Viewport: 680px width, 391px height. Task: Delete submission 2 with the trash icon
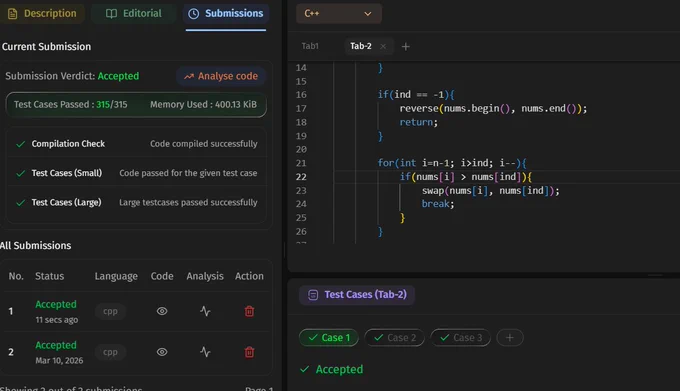pos(249,352)
